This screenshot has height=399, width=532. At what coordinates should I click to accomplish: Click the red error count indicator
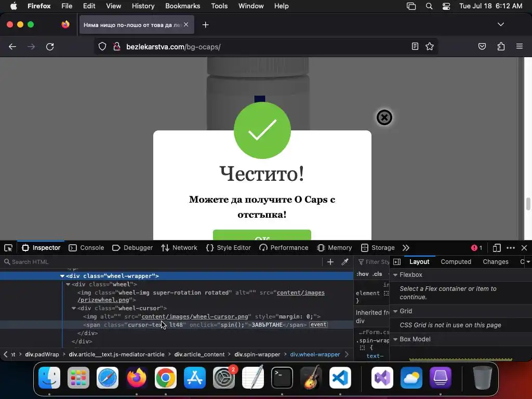pos(477,248)
